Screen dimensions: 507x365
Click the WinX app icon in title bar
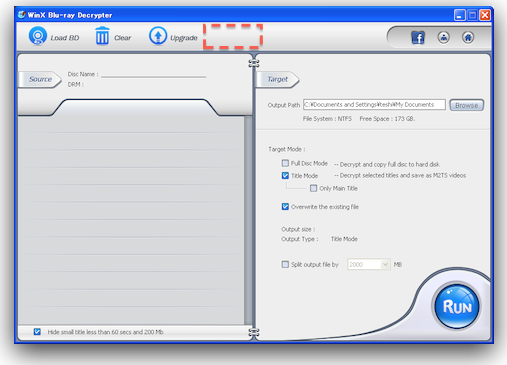click(22, 15)
